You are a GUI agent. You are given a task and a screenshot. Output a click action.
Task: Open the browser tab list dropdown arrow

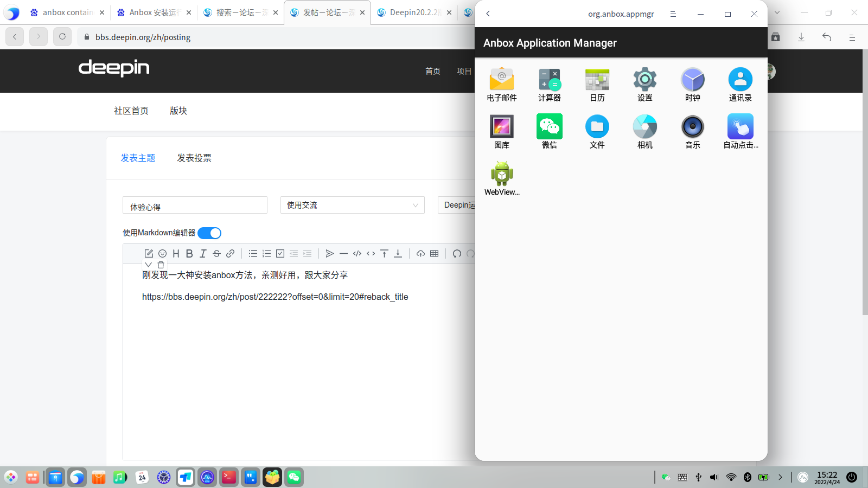(777, 12)
